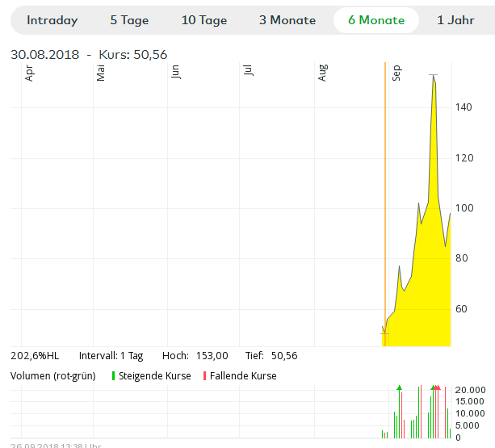This screenshot has width=495, height=448.
Task: Show the 3 Monate chart
Action: pyautogui.click(x=287, y=20)
